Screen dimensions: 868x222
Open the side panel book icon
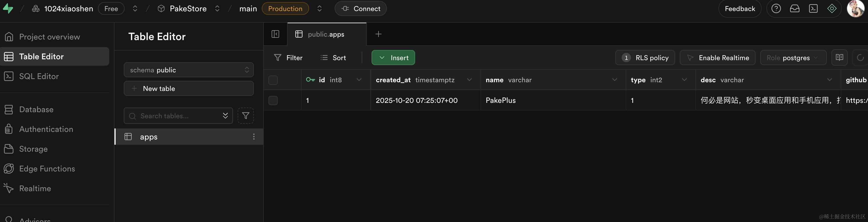coord(839,58)
